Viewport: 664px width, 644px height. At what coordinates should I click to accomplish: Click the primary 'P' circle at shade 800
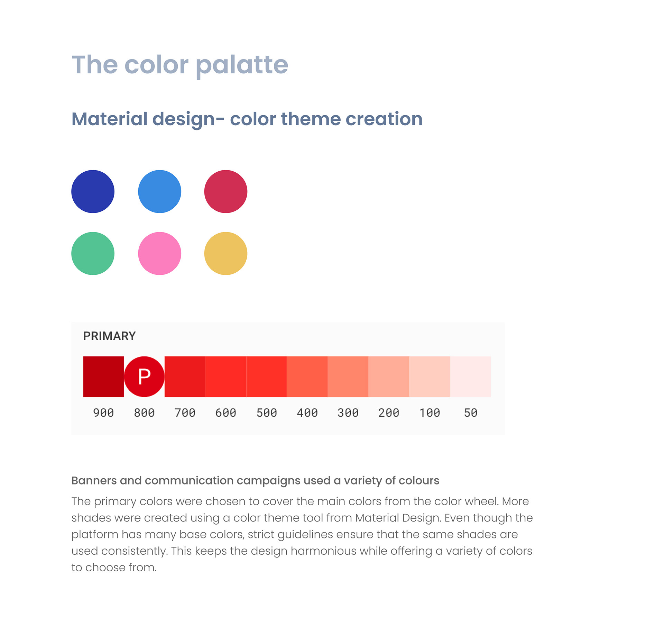coord(144,377)
